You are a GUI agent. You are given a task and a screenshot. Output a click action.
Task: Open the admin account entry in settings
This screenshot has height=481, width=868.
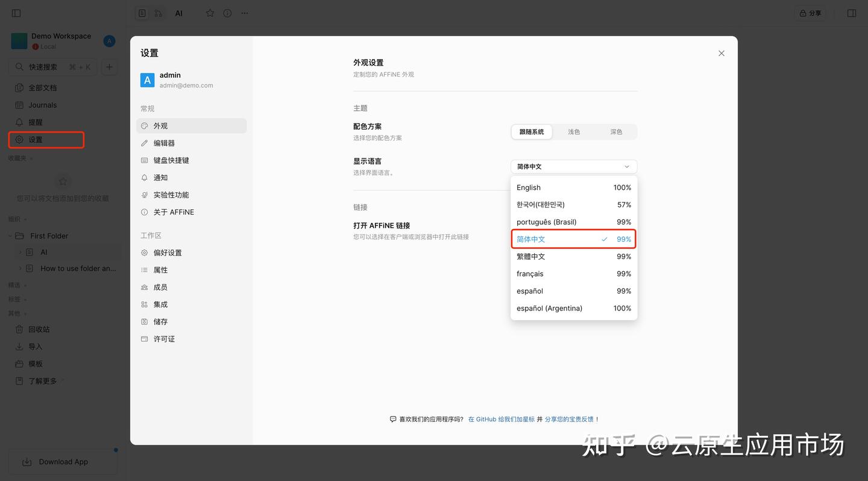[x=192, y=80]
